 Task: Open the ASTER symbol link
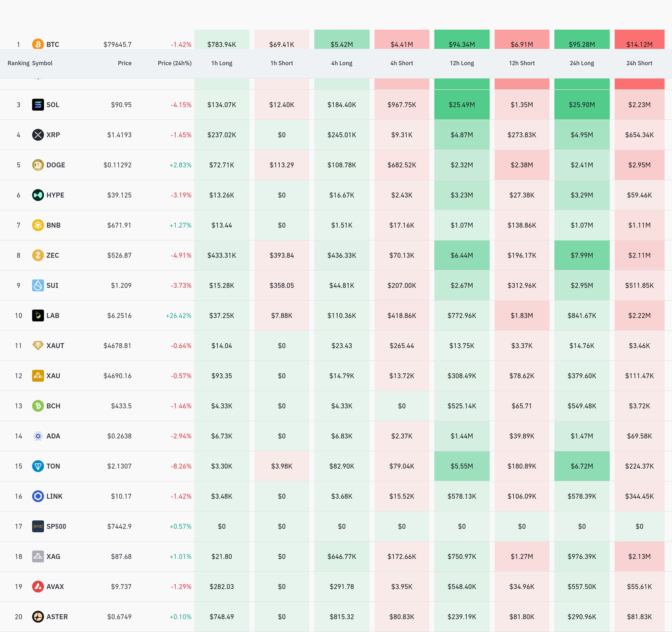coord(57,617)
